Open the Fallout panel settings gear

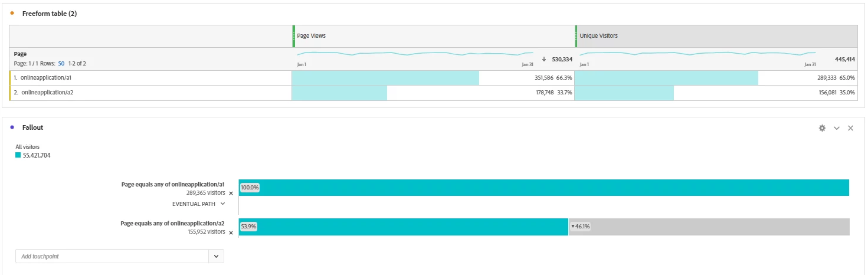(822, 128)
